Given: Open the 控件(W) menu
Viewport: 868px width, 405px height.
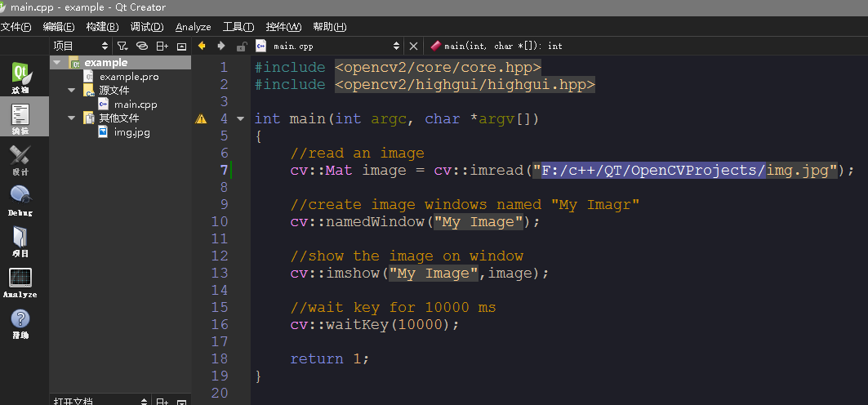Looking at the screenshot, I should (x=284, y=27).
